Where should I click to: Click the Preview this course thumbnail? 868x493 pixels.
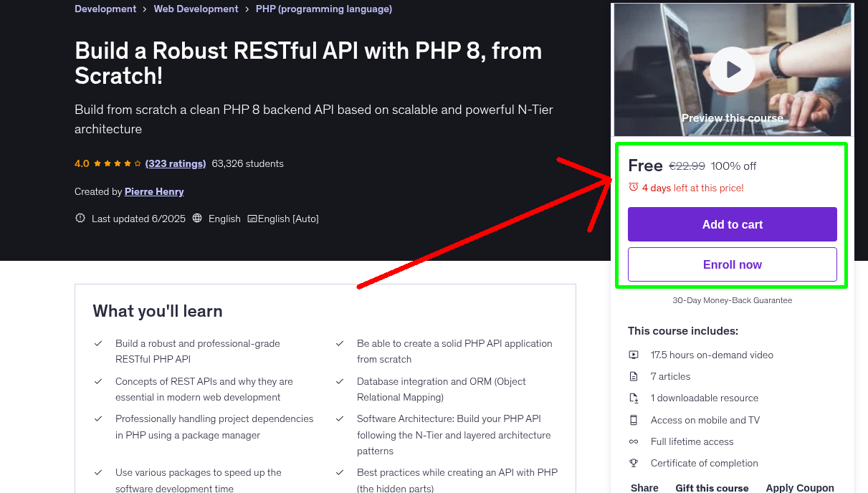[x=732, y=118]
